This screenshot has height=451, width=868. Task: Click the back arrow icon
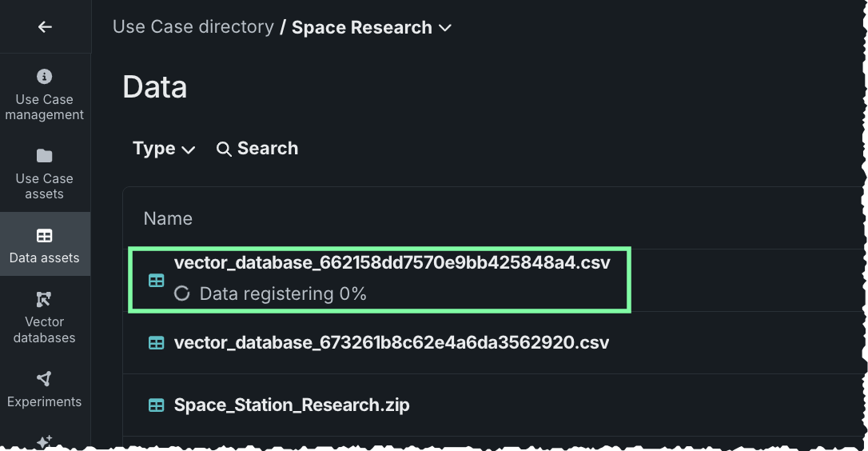tap(45, 27)
